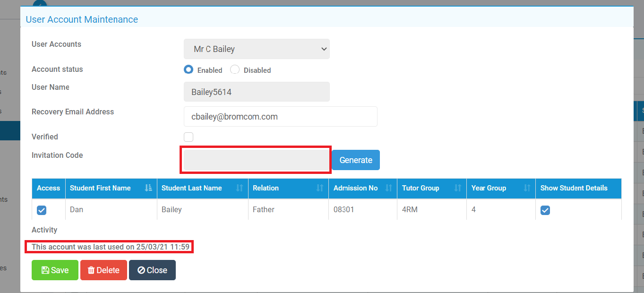Click the trash icon on Delete button

pyautogui.click(x=91, y=270)
